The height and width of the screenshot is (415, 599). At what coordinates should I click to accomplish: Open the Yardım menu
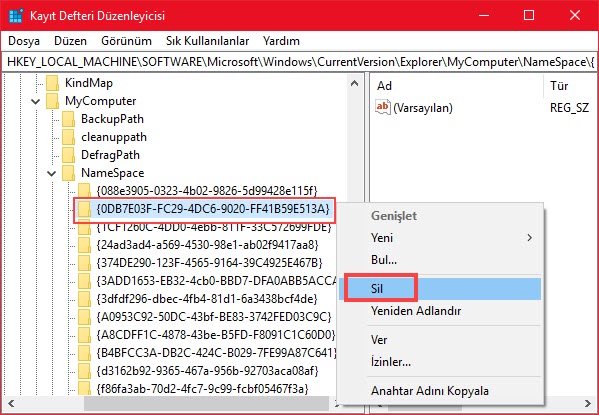point(281,41)
